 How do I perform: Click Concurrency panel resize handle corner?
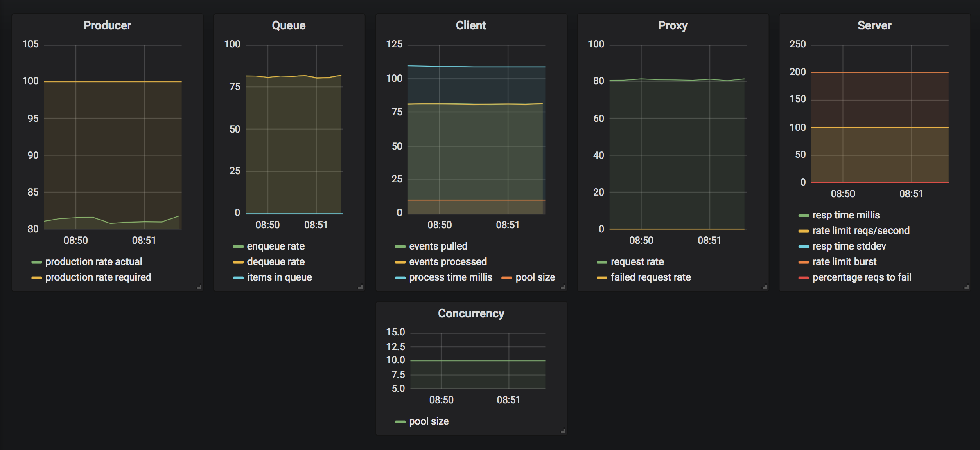point(563,431)
